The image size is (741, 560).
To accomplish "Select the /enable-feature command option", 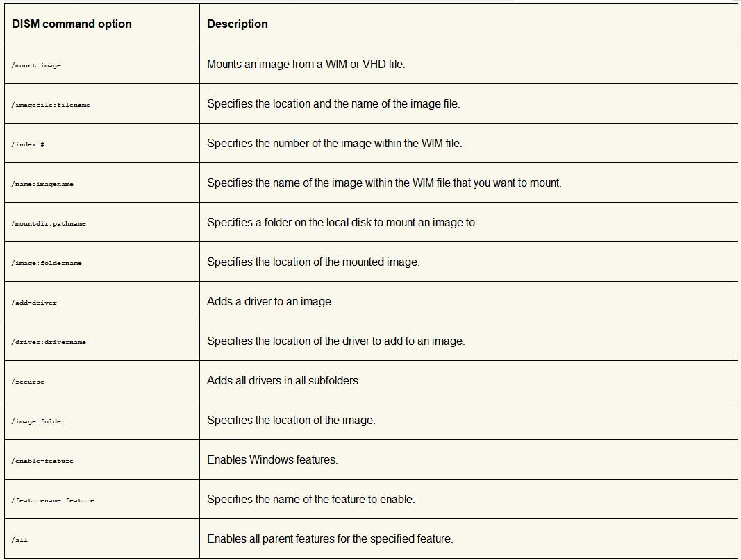I will click(42, 461).
